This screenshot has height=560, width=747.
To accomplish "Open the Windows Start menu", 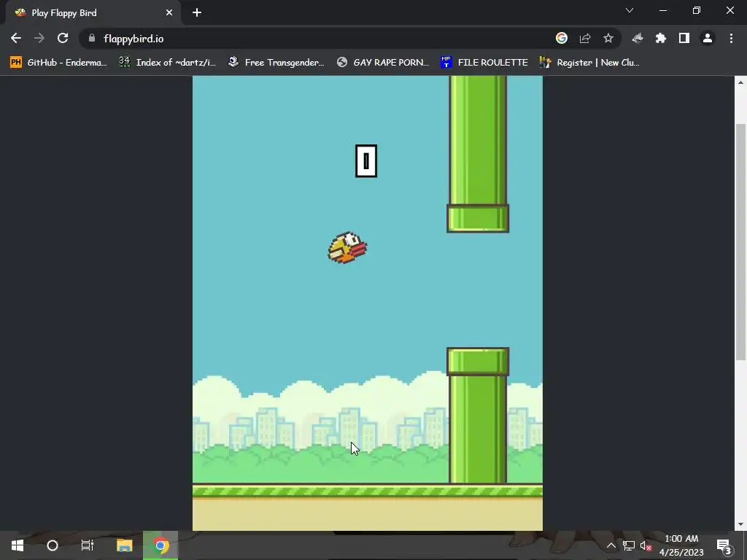I will [18, 545].
